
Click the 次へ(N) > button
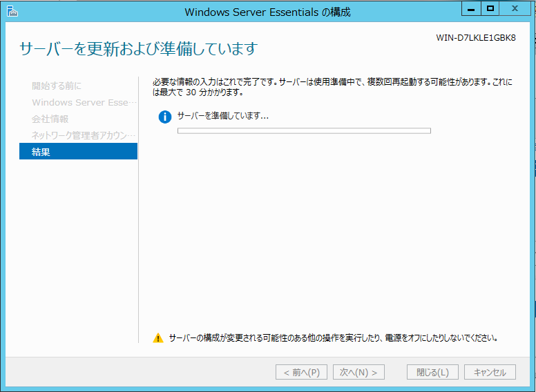pyautogui.click(x=358, y=372)
